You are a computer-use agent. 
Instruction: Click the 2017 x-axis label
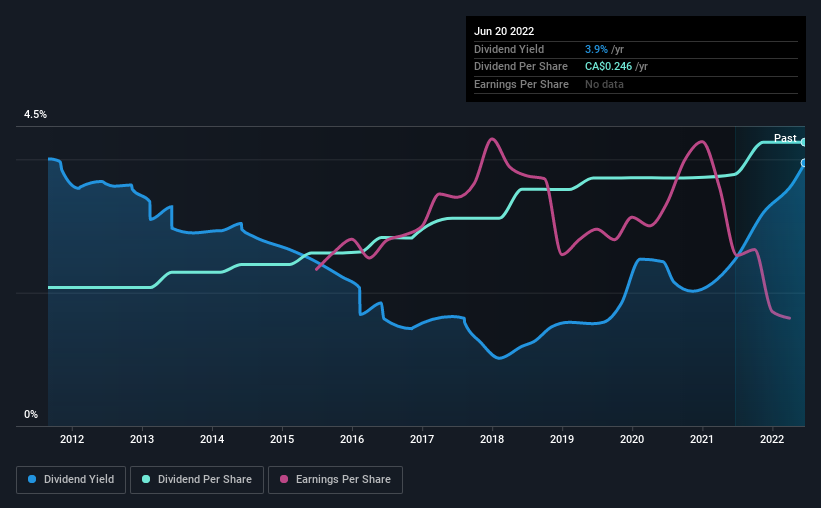tap(422, 439)
